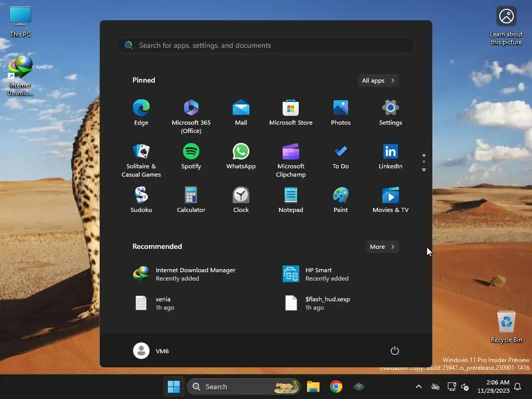Launch Notepad

291,200
